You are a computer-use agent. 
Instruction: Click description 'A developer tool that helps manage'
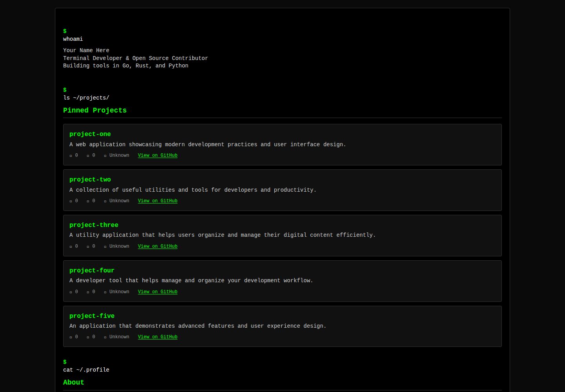tap(191, 281)
